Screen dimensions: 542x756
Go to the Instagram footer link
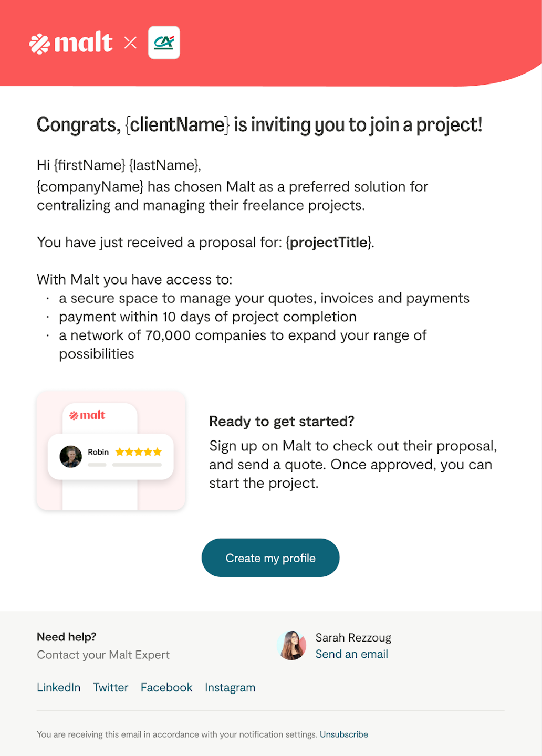tap(230, 688)
